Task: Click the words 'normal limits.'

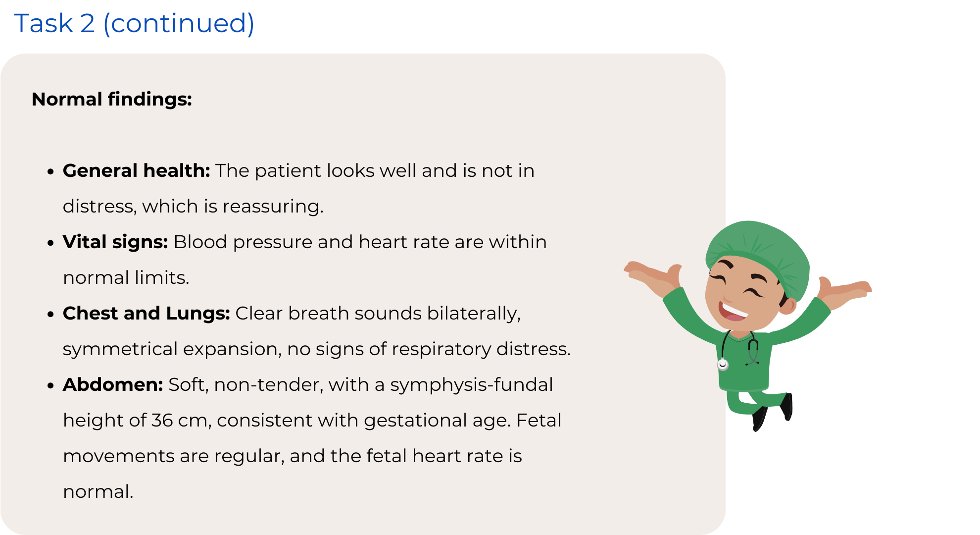Action: [x=126, y=278]
